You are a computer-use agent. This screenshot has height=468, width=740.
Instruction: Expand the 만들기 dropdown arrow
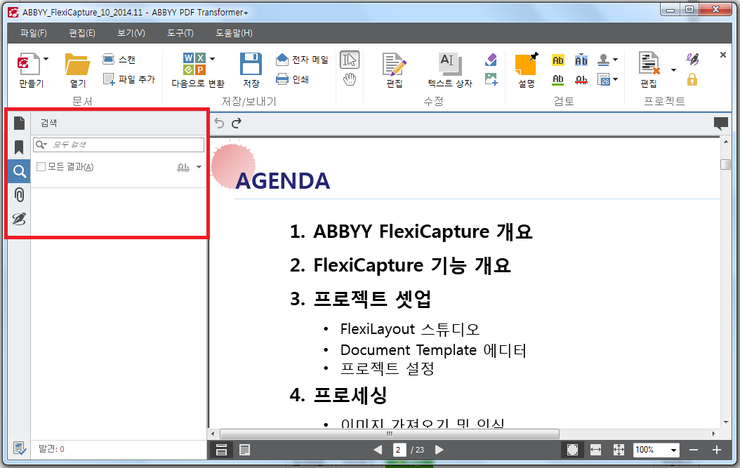(46, 59)
